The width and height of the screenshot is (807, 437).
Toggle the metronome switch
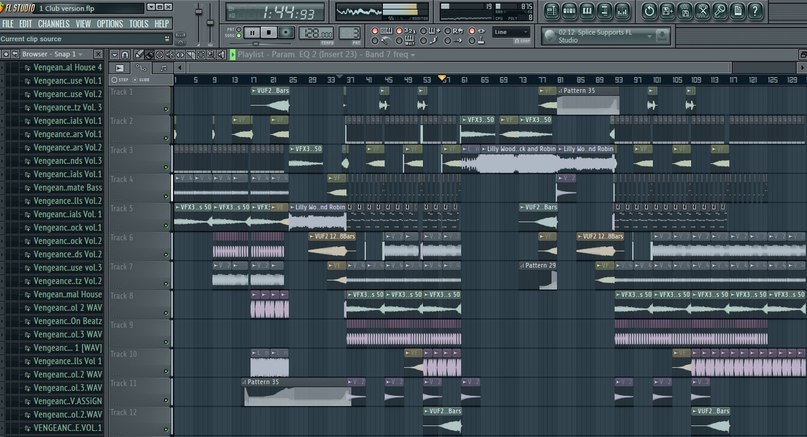tap(375, 40)
